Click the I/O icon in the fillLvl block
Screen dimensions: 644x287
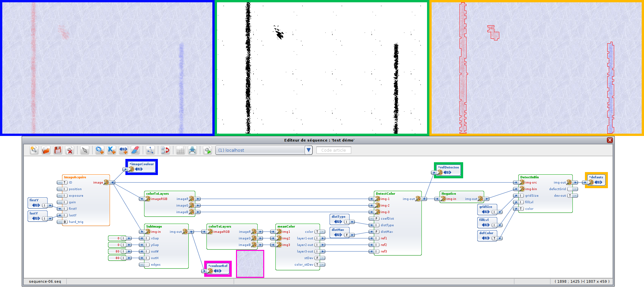[x=486, y=225]
